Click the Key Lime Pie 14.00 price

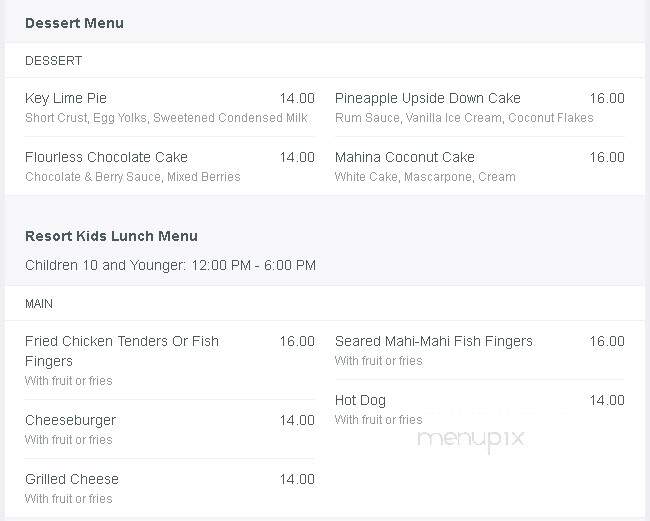(297, 98)
